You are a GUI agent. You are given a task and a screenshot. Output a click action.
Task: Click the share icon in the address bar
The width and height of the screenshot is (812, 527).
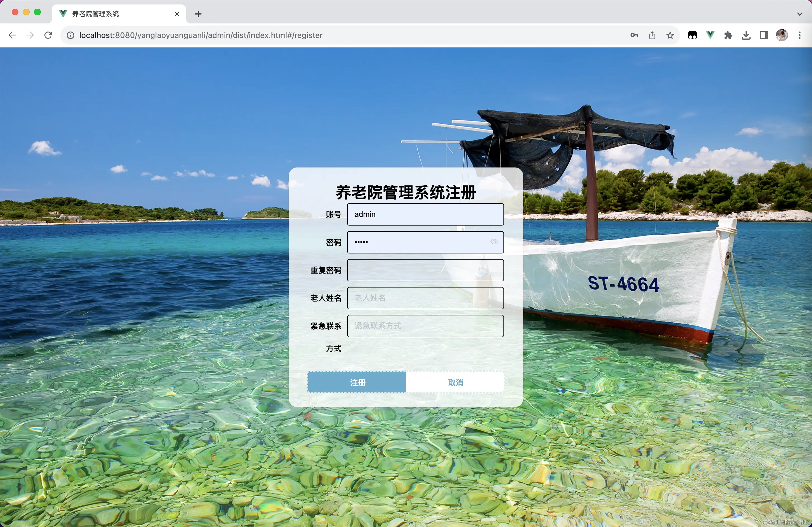tap(652, 35)
